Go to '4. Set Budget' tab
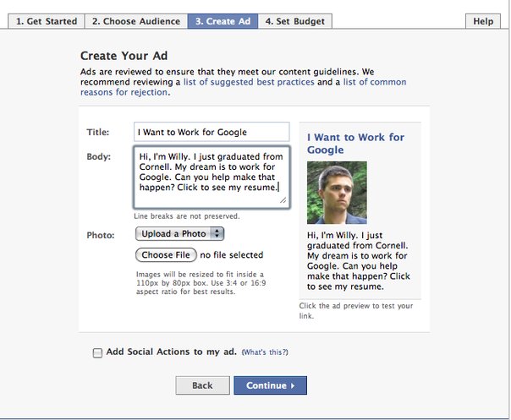The width and height of the screenshot is (511, 420). [x=295, y=21]
